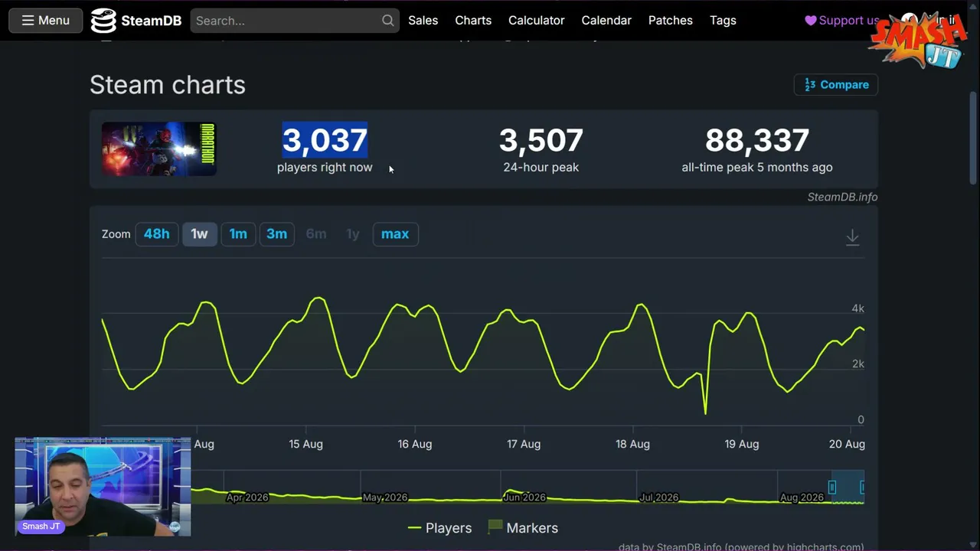The width and height of the screenshot is (980, 551).
Task: Click the "4k" y-axis label
Action: (857, 308)
